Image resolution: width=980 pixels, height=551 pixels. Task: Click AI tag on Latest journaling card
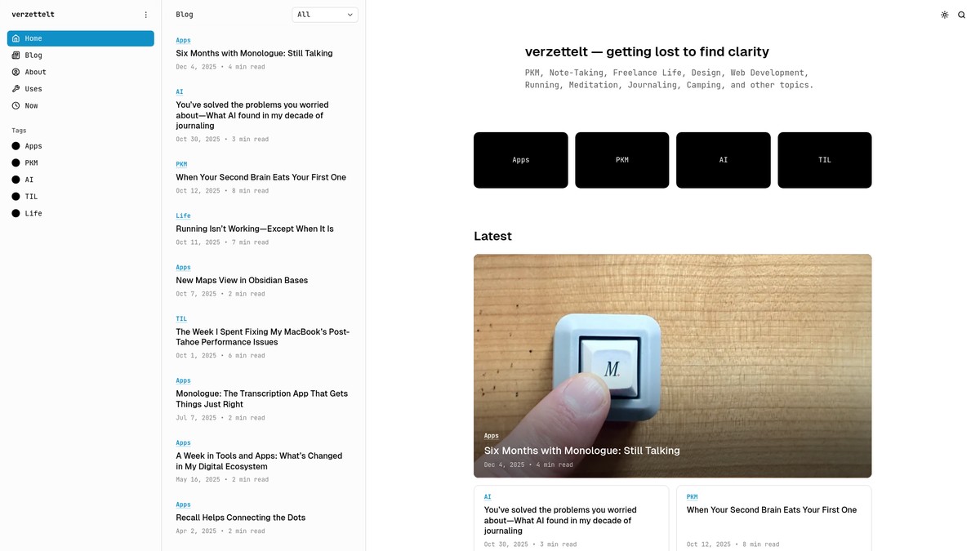pos(488,497)
